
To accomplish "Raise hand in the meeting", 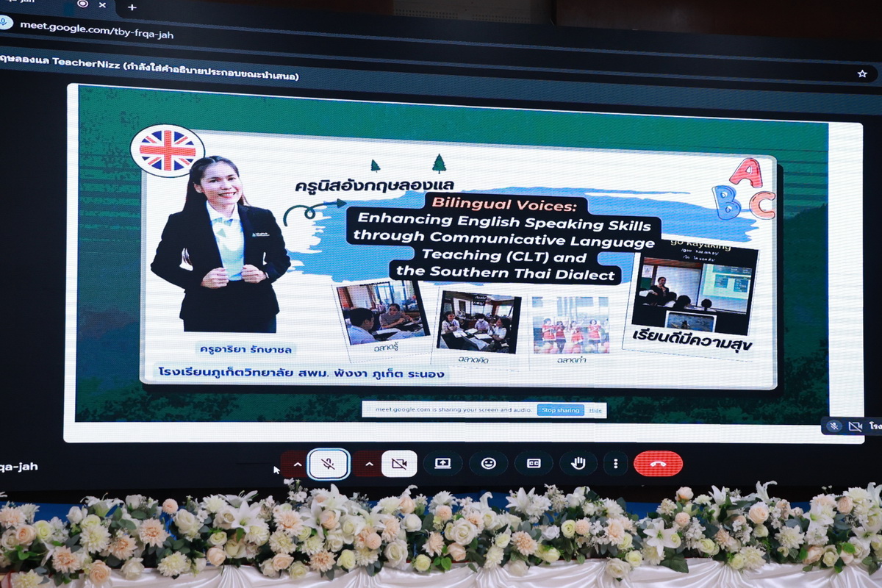I will (x=578, y=463).
